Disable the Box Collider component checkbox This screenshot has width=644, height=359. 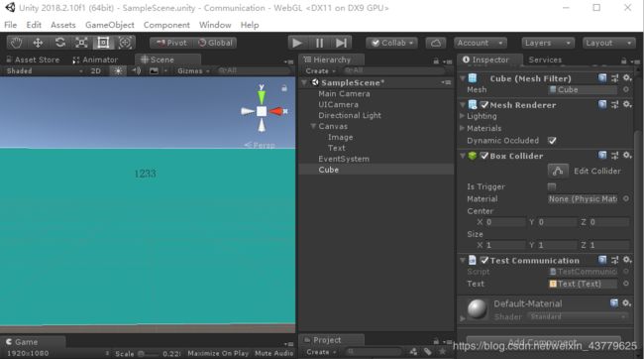click(484, 156)
